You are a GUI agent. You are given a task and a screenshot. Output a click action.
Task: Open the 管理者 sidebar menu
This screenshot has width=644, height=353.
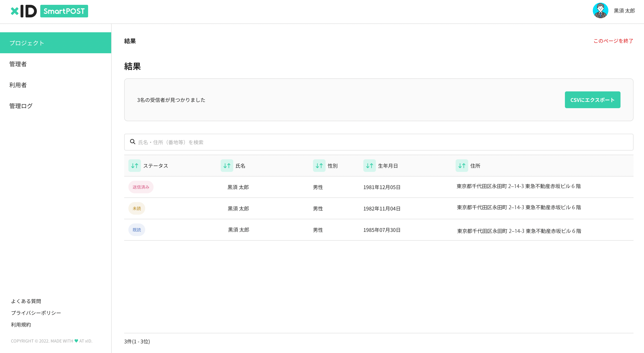(18, 64)
